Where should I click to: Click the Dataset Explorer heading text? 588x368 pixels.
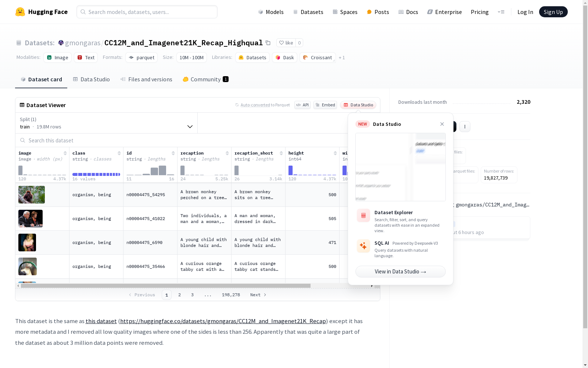394,212
